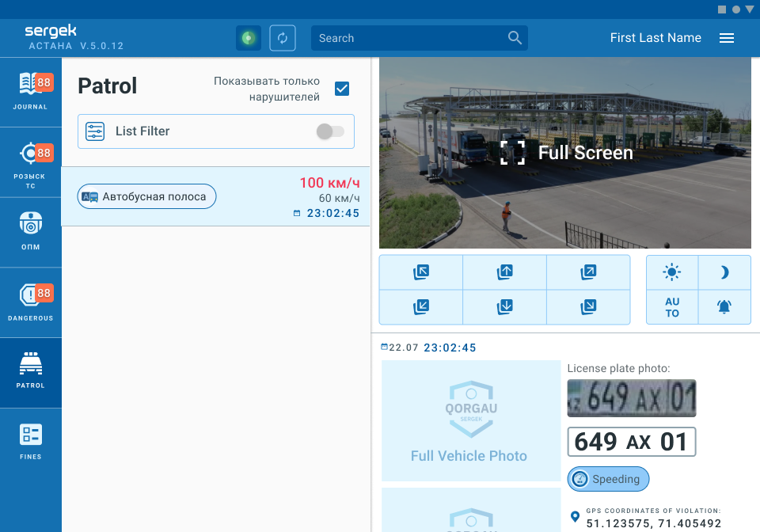This screenshot has height=532, width=760.
Task: Open the Розыск ТС sidebar section
Action: point(30,161)
